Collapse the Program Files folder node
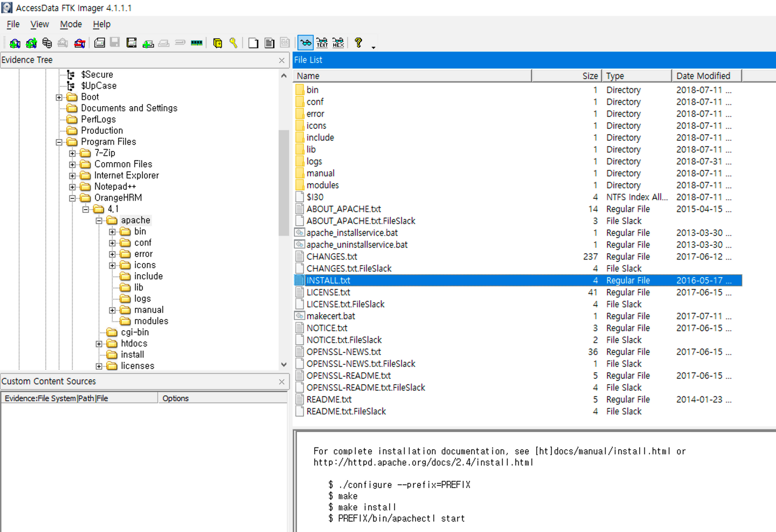Viewport: 776px width, 532px height. pyautogui.click(x=59, y=142)
